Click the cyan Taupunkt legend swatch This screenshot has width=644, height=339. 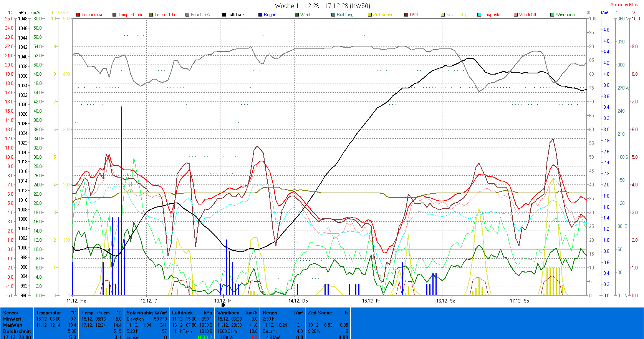coord(479,15)
